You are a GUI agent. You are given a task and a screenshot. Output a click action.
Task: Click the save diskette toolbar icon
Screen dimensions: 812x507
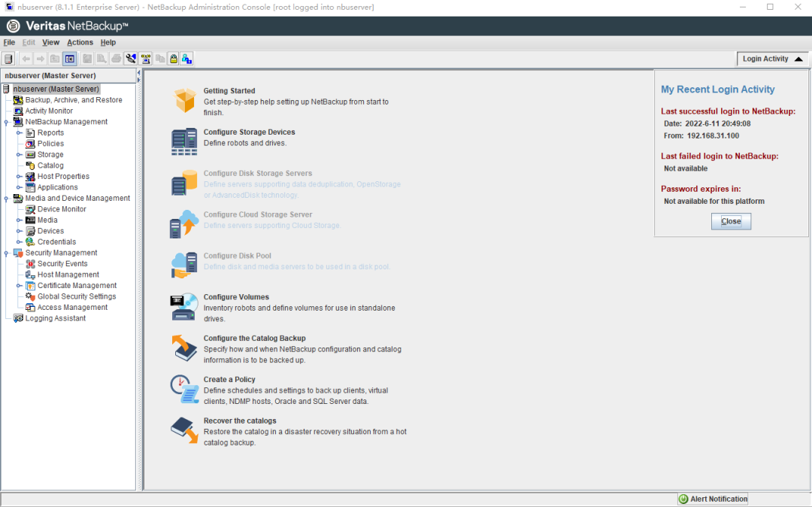[87, 59]
